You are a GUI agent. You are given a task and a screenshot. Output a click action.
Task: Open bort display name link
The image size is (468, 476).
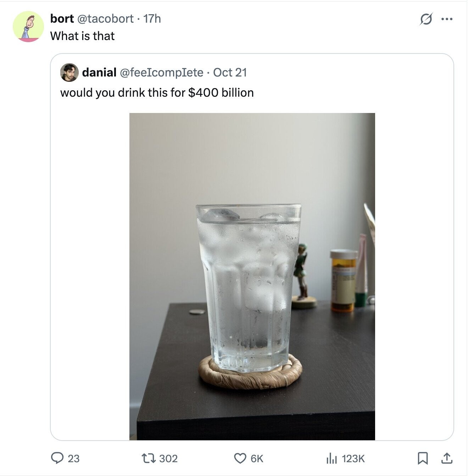point(62,18)
